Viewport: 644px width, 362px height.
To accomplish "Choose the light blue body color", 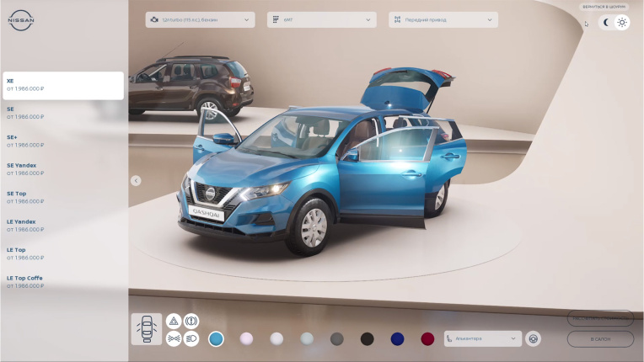I will tap(216, 339).
